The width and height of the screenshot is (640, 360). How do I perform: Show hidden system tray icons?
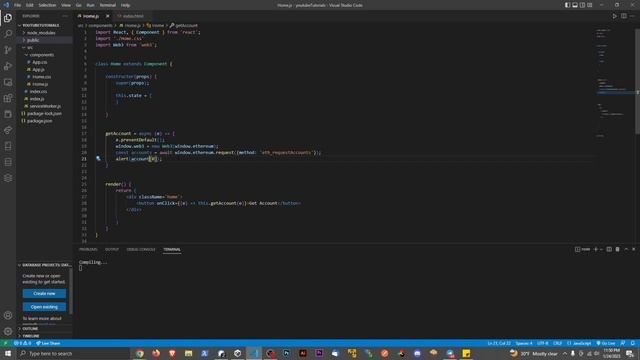(x=565, y=353)
